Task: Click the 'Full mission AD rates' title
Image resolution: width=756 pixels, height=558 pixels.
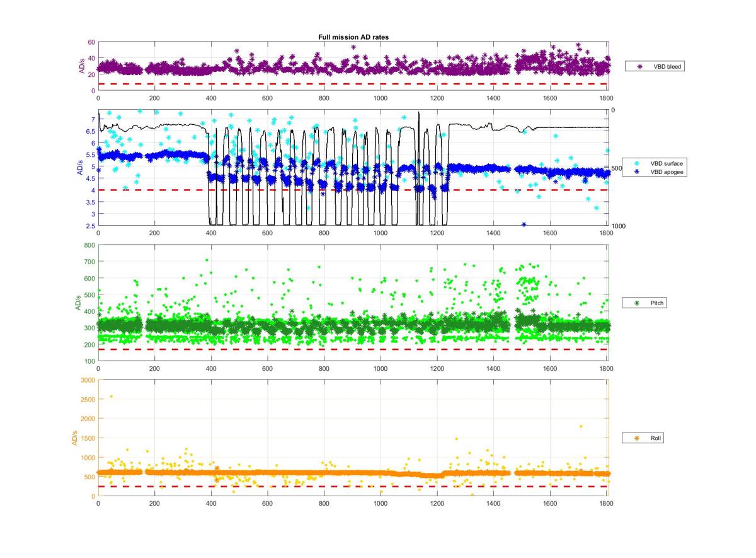Action: [353, 37]
